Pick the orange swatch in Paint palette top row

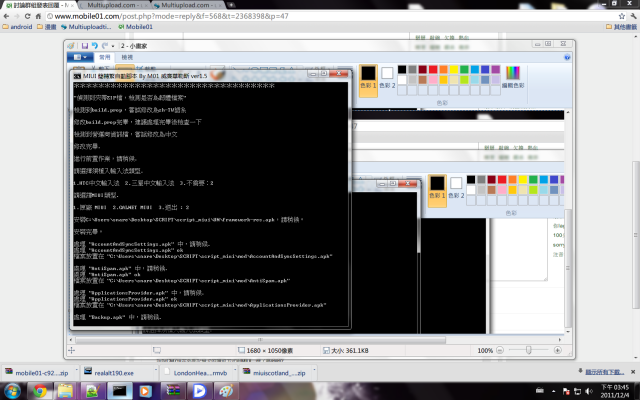[x=444, y=69]
